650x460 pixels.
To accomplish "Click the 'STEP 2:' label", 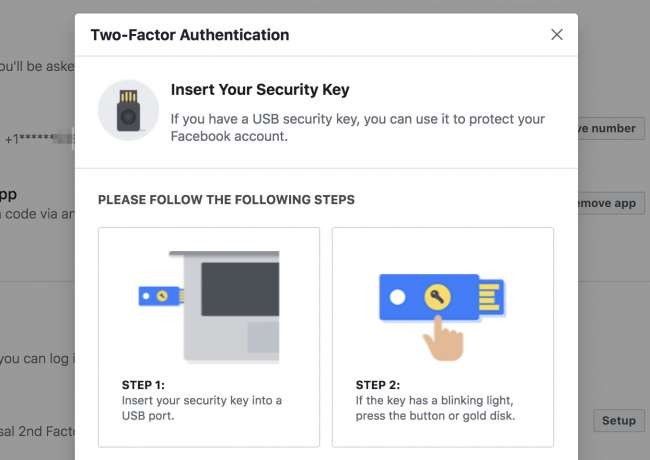I will [377, 384].
